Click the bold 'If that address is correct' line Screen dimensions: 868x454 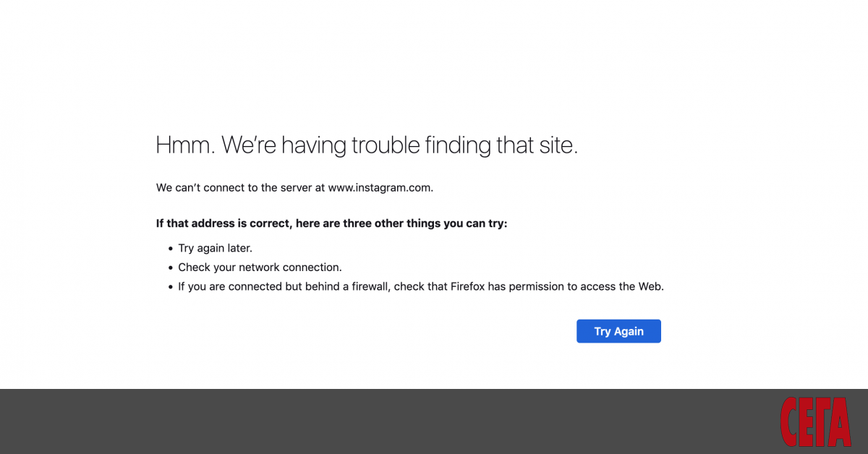click(224, 223)
